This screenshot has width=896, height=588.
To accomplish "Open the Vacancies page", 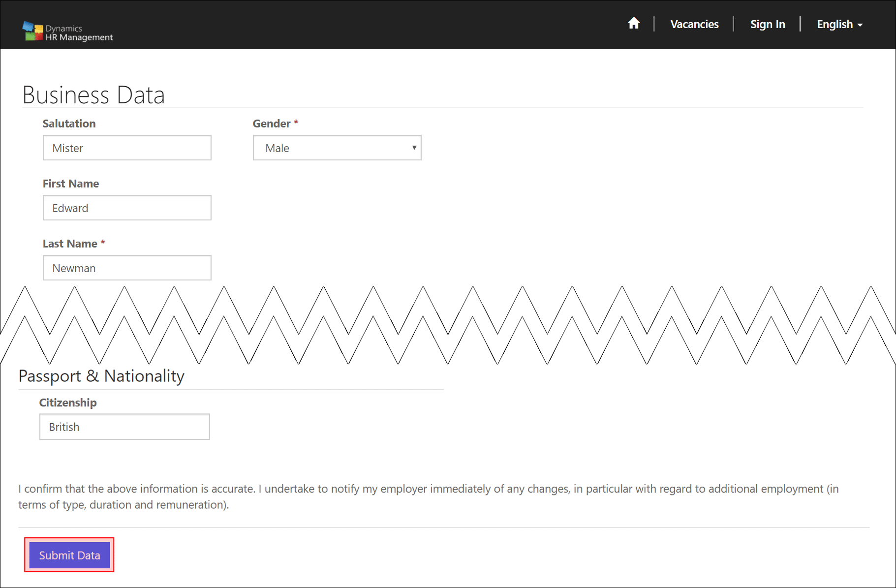I will click(x=694, y=24).
